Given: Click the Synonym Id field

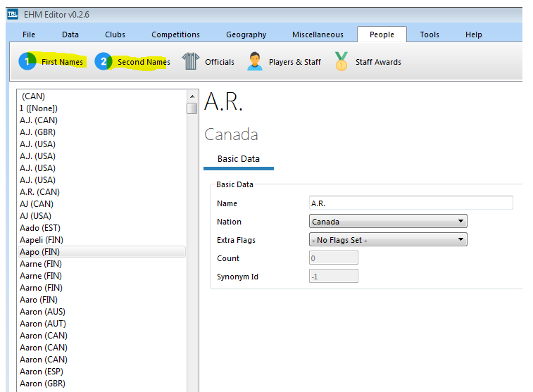Looking at the screenshot, I should 334,276.
